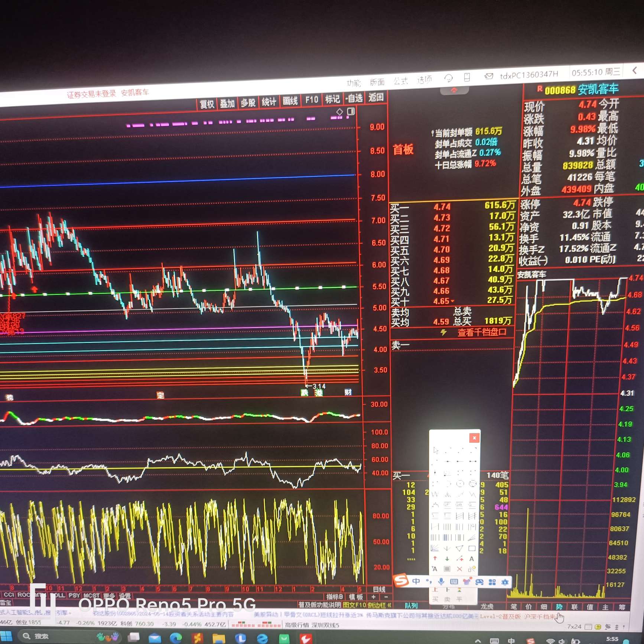This screenshot has width=644, height=644.
Task: Collapse the 侧边栏 sidebar
Action: pos(380,605)
